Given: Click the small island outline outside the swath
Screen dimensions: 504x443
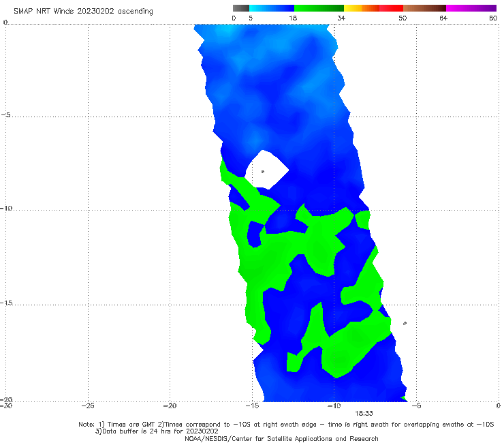Looking at the screenshot, I should pyautogui.click(x=405, y=323).
